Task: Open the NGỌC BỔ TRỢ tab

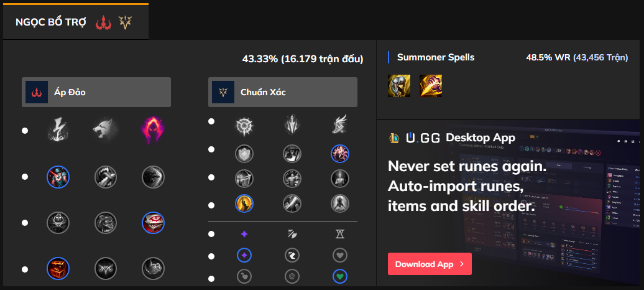Action: click(x=74, y=23)
